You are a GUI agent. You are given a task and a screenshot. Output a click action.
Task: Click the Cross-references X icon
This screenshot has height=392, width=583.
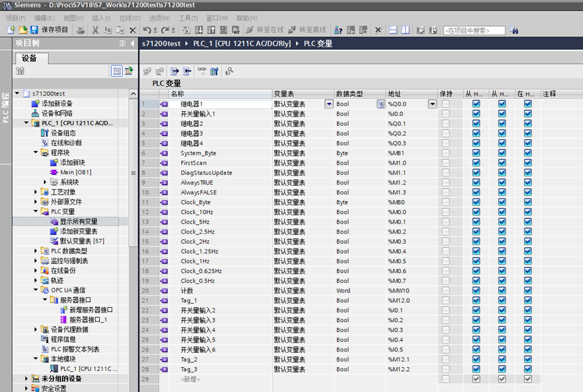tap(378, 30)
